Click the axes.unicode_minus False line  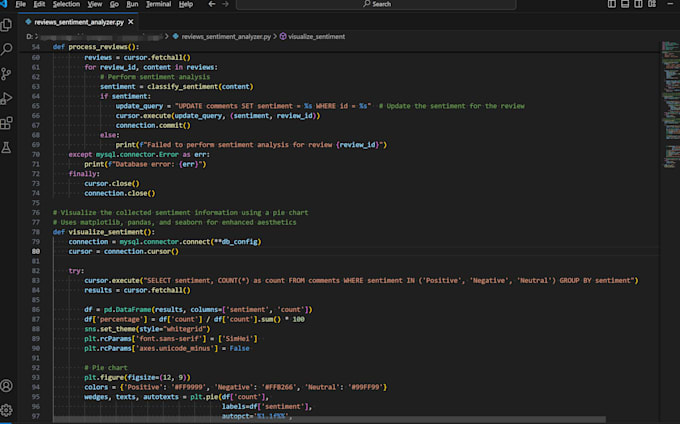click(167, 349)
